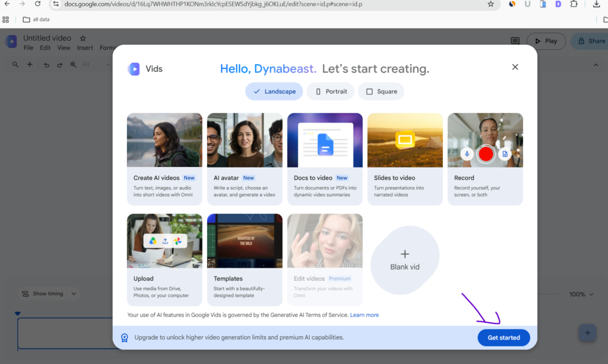Add a scene with the timeline plus button

tap(587, 333)
